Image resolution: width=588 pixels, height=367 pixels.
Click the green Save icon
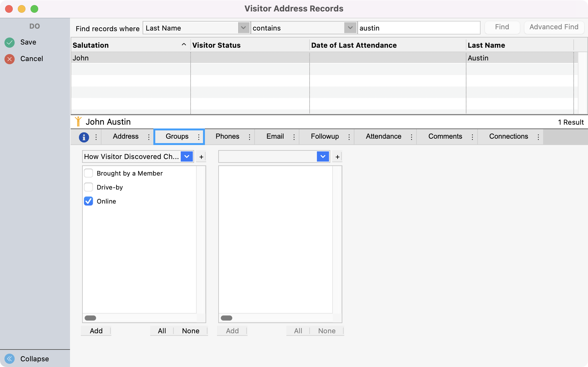click(9, 42)
